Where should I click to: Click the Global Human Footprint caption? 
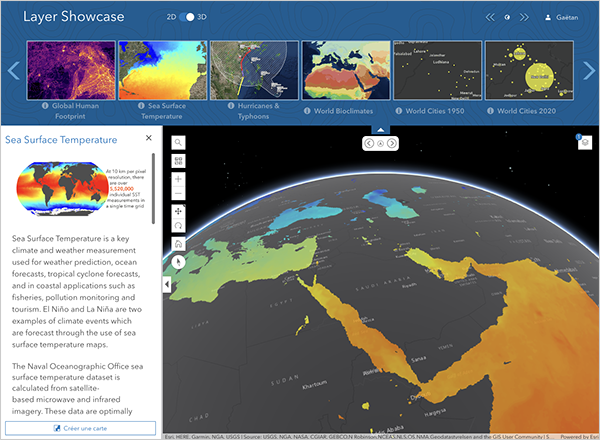(75, 111)
